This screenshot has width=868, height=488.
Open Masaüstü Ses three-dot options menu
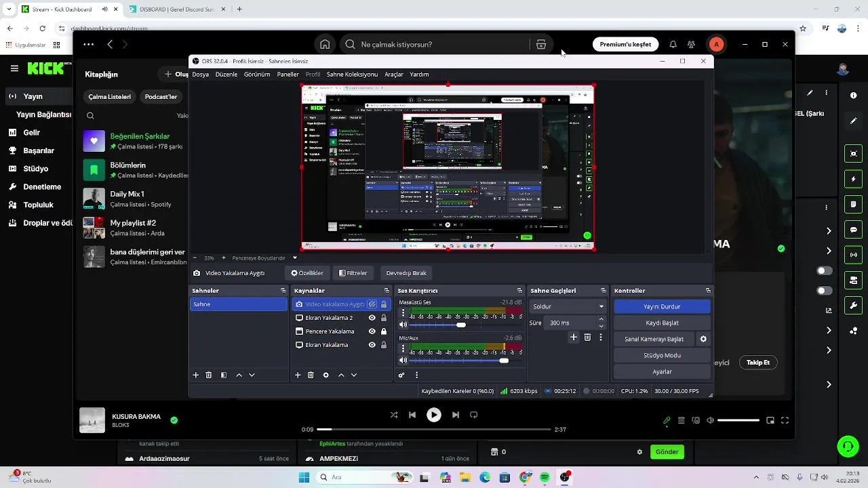point(403,313)
